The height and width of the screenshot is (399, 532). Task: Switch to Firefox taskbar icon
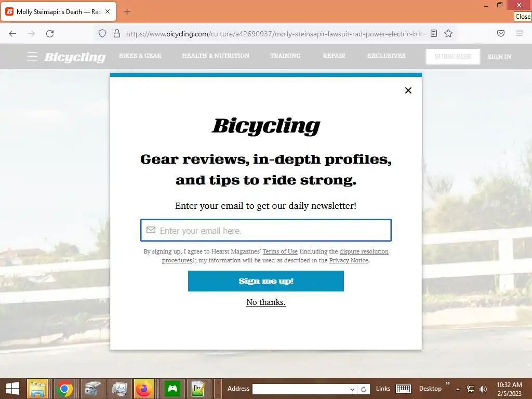point(144,389)
